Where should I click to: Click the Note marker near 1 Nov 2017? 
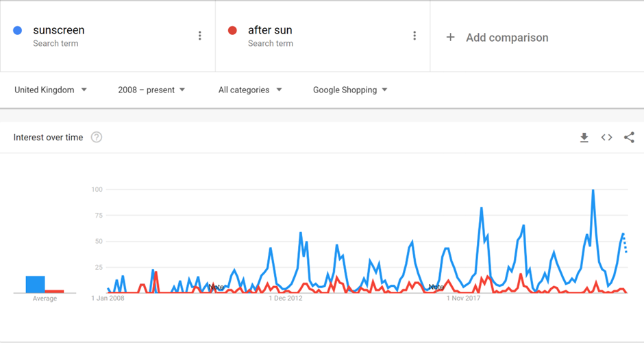pos(436,287)
